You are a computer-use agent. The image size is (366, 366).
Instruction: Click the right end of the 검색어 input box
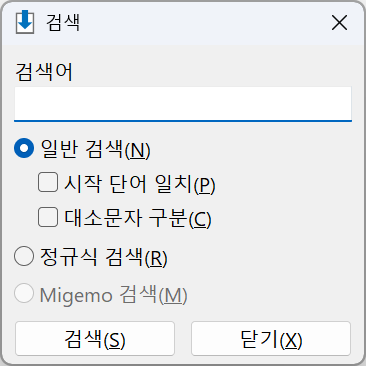click(343, 103)
